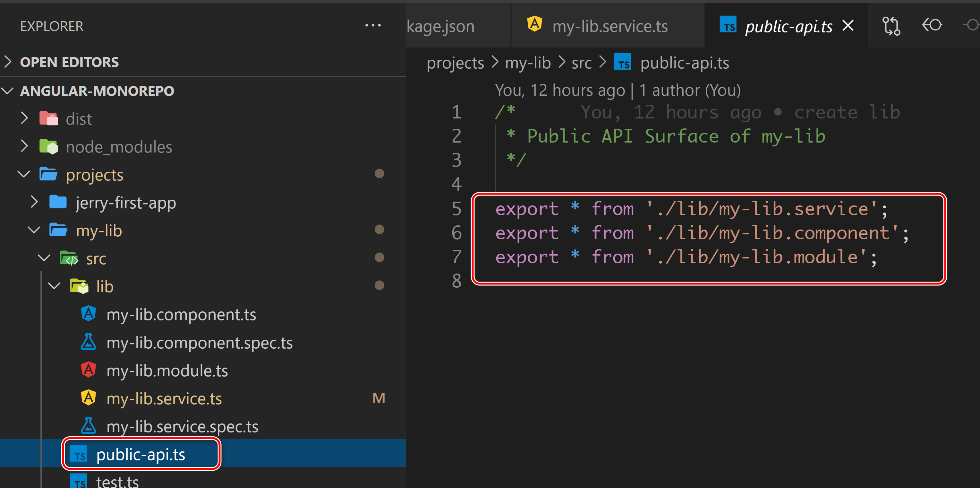
Task: Click flask icon of my-lib.component.spec.ts
Action: (88, 342)
